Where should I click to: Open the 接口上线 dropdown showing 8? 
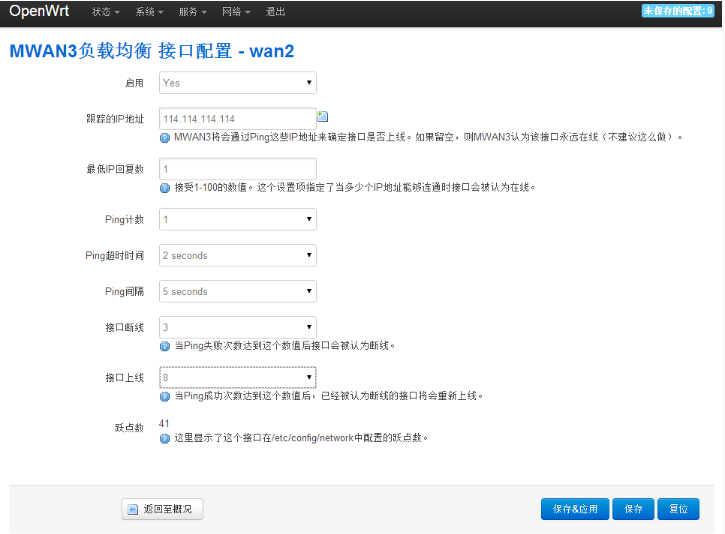point(238,378)
